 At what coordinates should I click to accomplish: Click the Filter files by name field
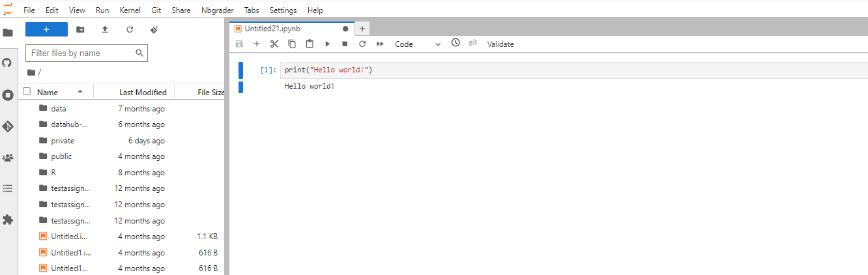[x=87, y=53]
